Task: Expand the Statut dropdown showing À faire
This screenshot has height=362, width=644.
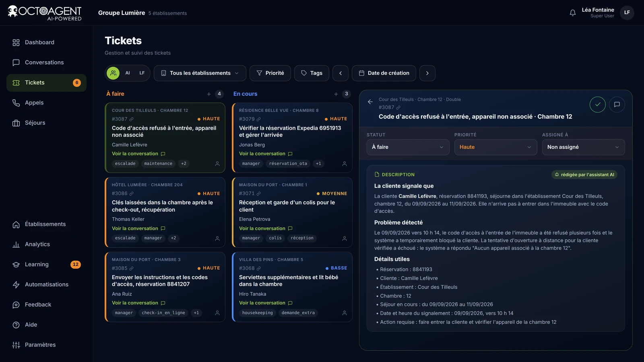Action: click(x=408, y=147)
